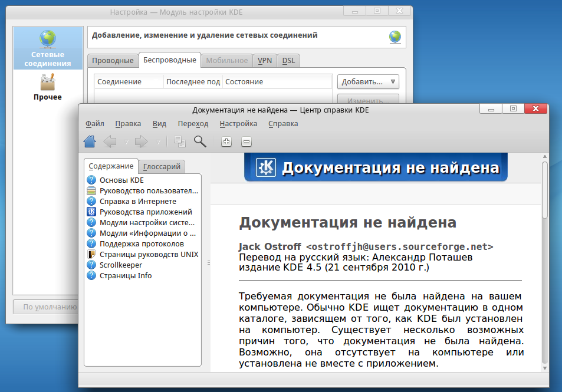Open the Вид menu
The height and width of the screenshot is (392, 562).
pos(159,124)
